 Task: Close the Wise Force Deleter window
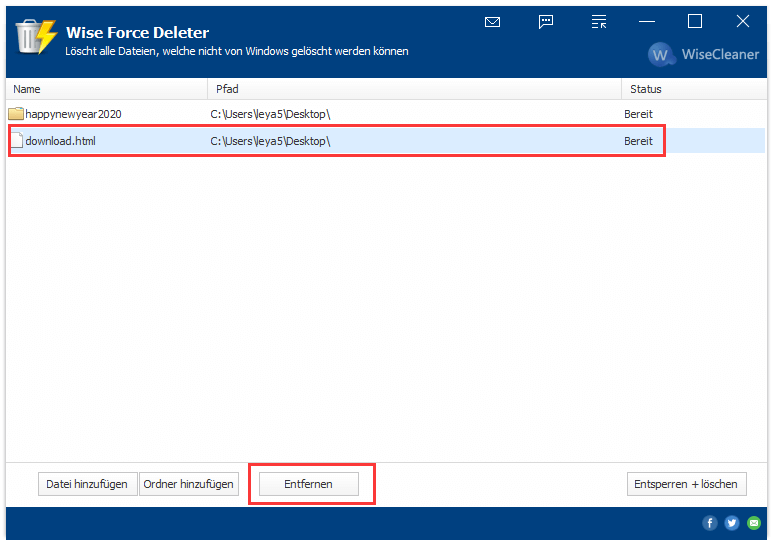[x=742, y=21]
